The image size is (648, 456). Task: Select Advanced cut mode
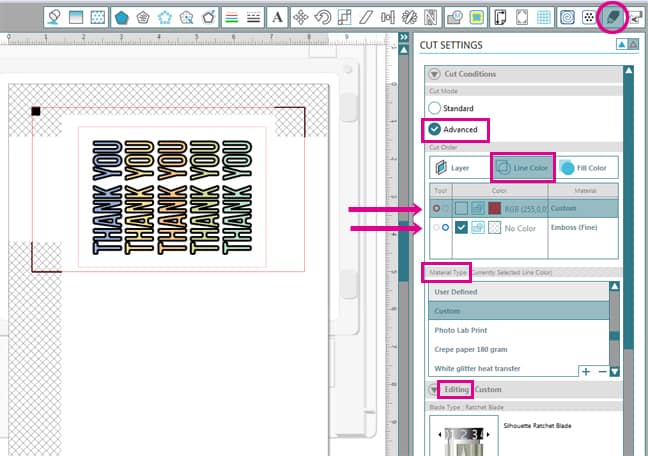pos(434,129)
